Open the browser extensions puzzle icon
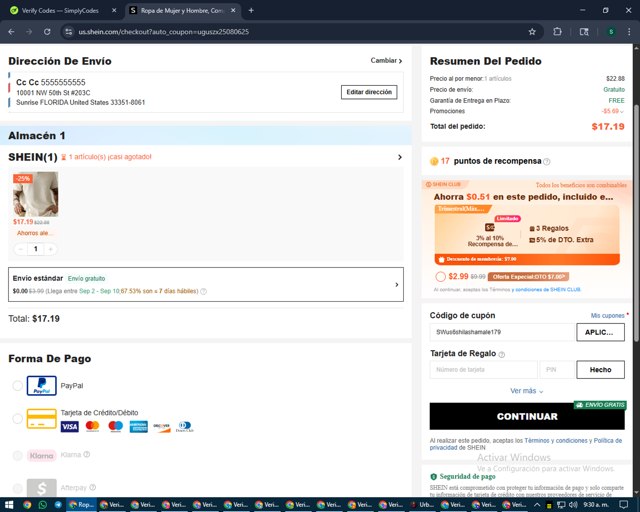The height and width of the screenshot is (512, 640). point(557,31)
